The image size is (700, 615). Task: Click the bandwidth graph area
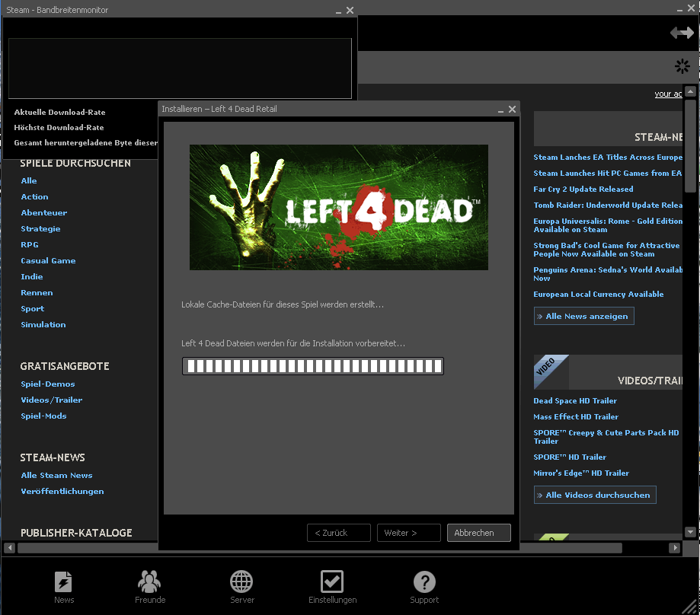coord(180,69)
